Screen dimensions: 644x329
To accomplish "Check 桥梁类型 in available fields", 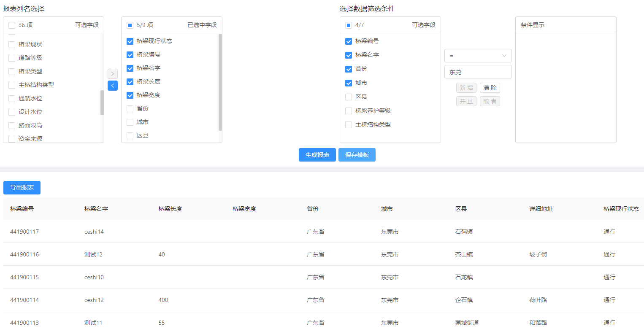I will click(12, 72).
